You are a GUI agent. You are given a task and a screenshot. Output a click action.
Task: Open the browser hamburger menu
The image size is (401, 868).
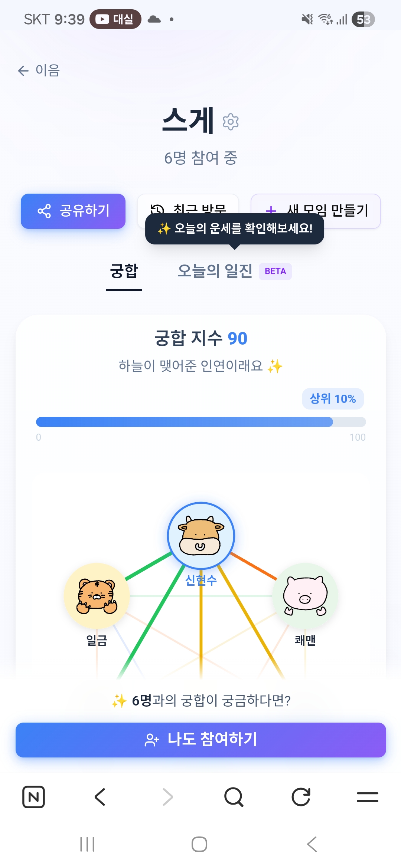coord(368,797)
